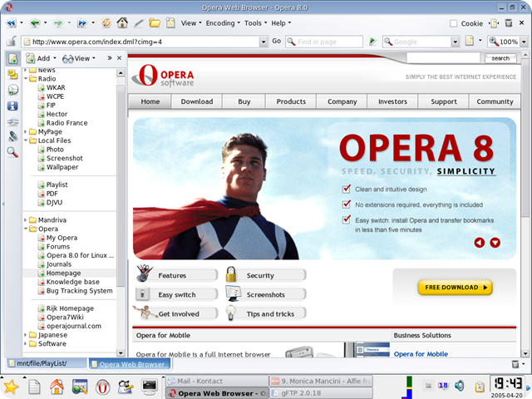Switch to gFTP 2.0.18 in the taskbar

322,393
